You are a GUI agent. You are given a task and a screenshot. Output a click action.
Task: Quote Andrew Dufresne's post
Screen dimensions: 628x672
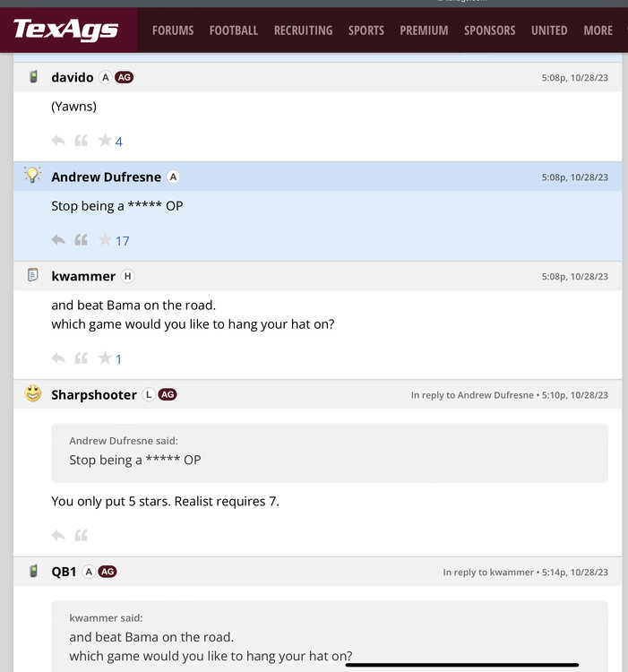(81, 240)
